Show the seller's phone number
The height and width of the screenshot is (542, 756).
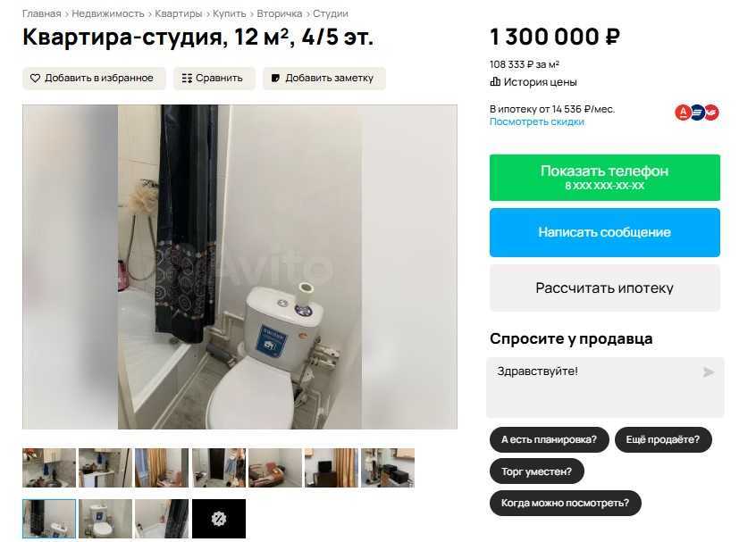tap(605, 178)
